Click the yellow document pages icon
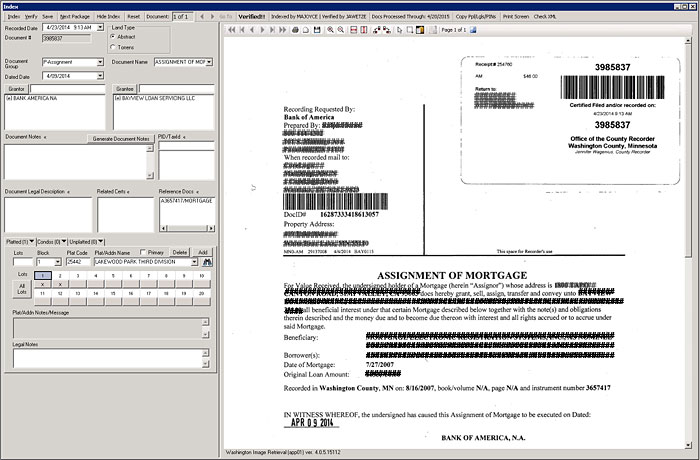The image size is (700, 460). click(x=420, y=30)
